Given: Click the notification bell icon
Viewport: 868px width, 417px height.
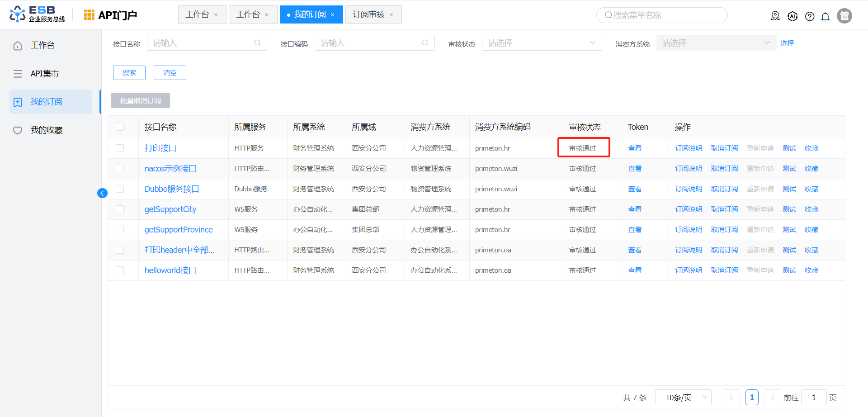Looking at the screenshot, I should pyautogui.click(x=826, y=17).
